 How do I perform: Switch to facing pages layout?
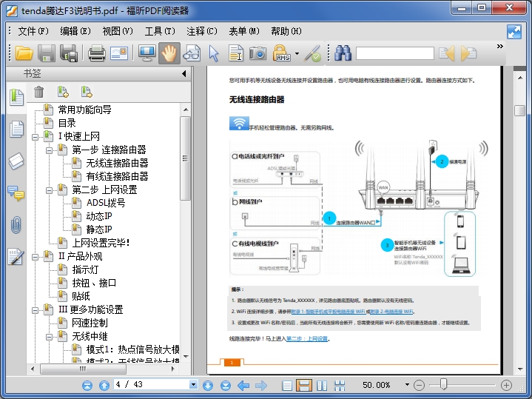(x=322, y=385)
